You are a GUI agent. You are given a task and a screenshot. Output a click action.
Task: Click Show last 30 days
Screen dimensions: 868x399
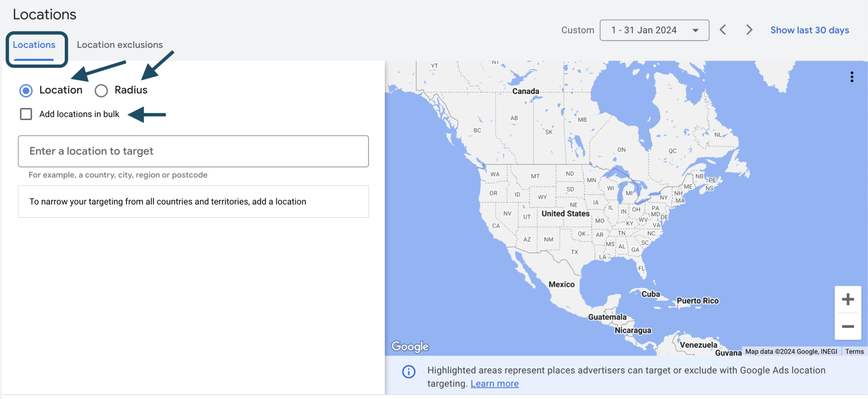coord(810,30)
